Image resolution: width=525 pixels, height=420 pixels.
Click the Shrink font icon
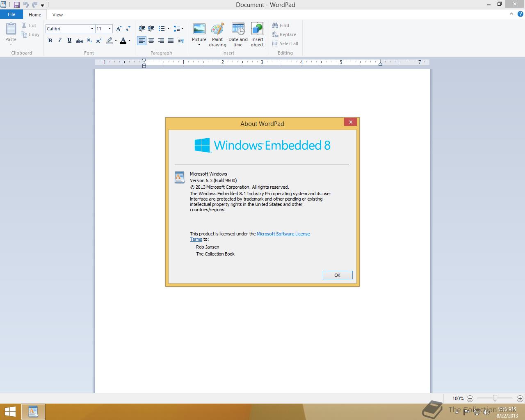pyautogui.click(x=128, y=29)
